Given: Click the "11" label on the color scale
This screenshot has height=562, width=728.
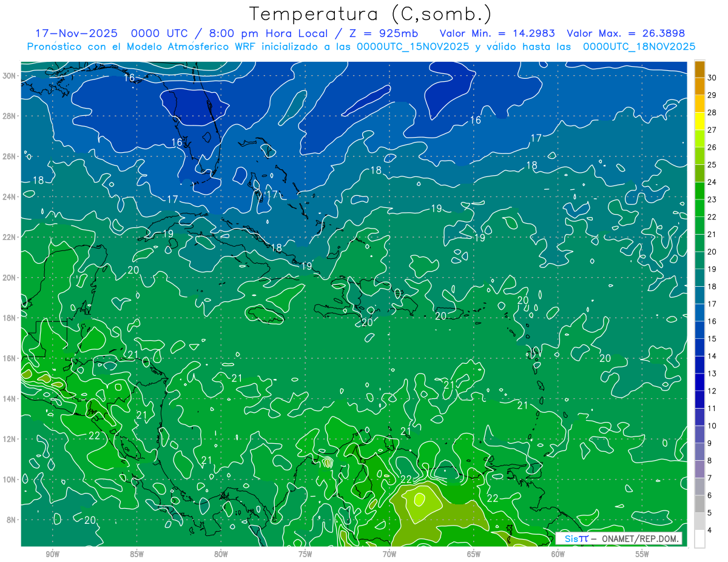Looking at the screenshot, I should tap(712, 408).
